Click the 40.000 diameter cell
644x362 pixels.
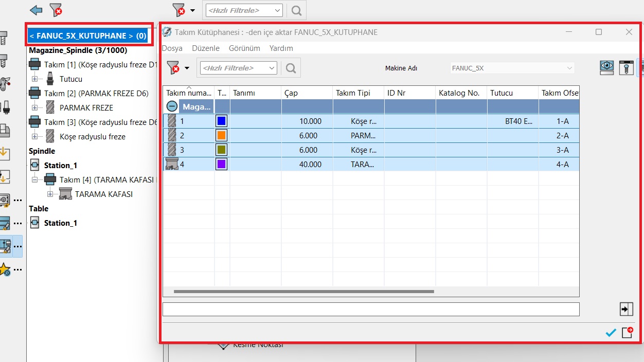click(x=307, y=165)
